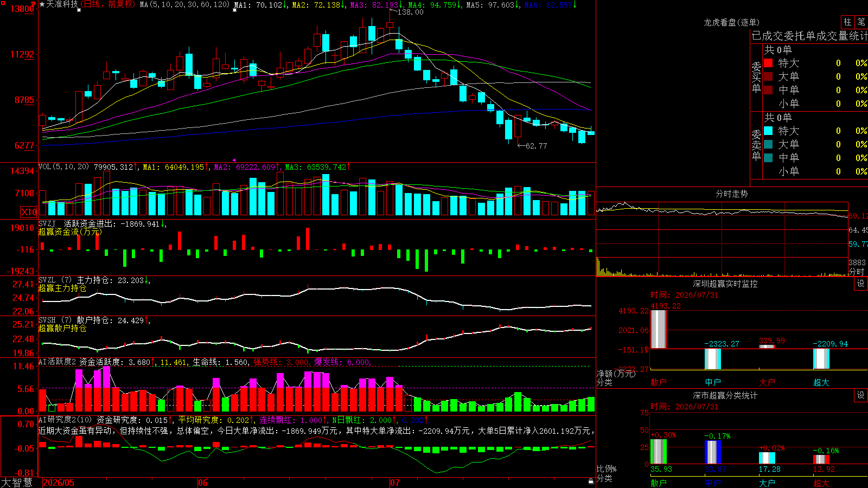The width and height of the screenshot is (868, 488).
Task: Click the star marker beside MA1 label
Action: tap(234, 10)
